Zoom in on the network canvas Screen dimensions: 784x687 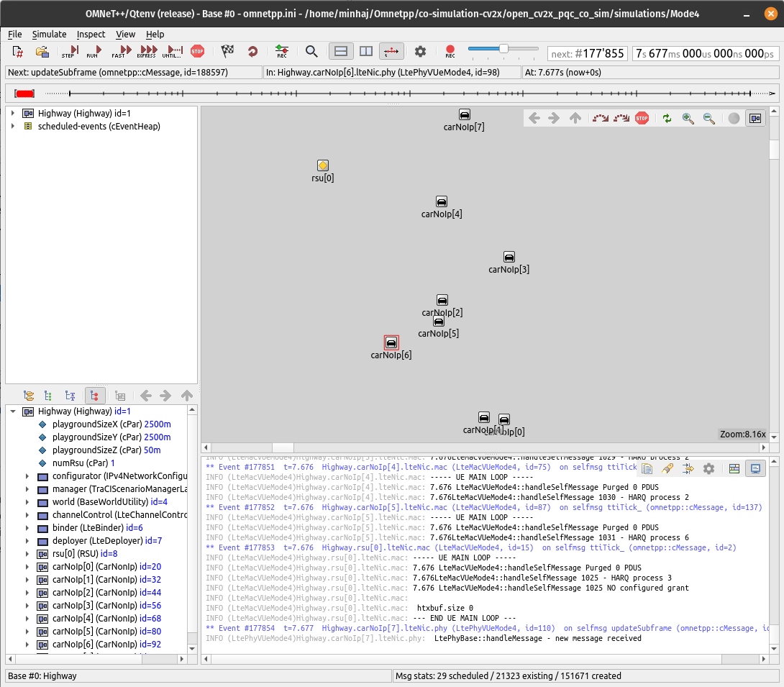pos(688,119)
